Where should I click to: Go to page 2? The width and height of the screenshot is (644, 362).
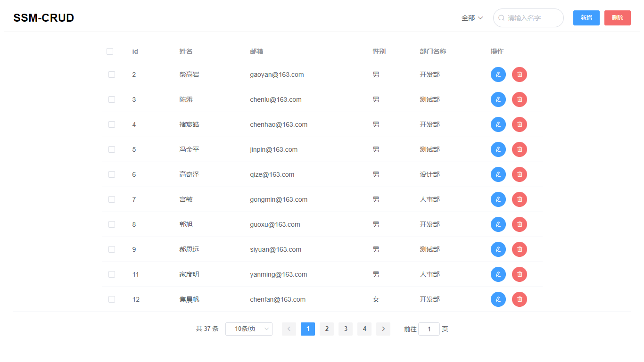point(327,329)
